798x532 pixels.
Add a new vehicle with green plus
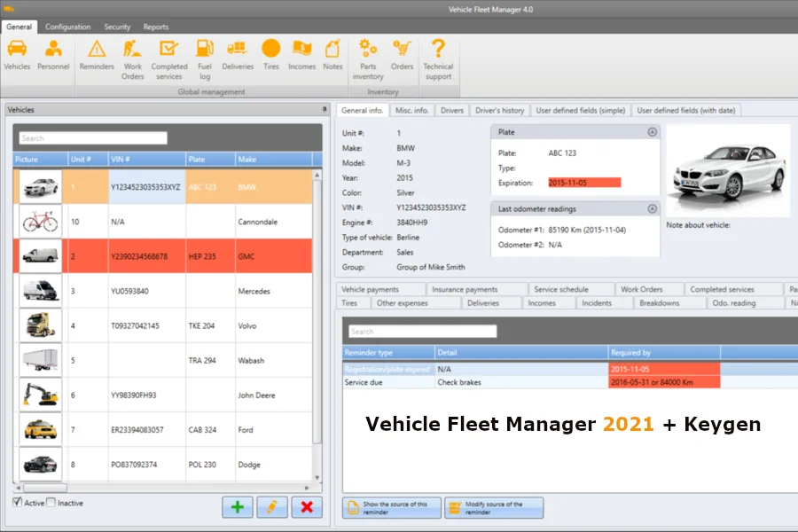pos(237,507)
